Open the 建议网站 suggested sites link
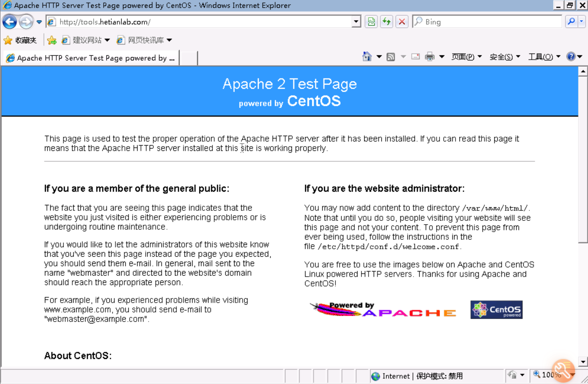The image size is (588, 384). pos(86,40)
